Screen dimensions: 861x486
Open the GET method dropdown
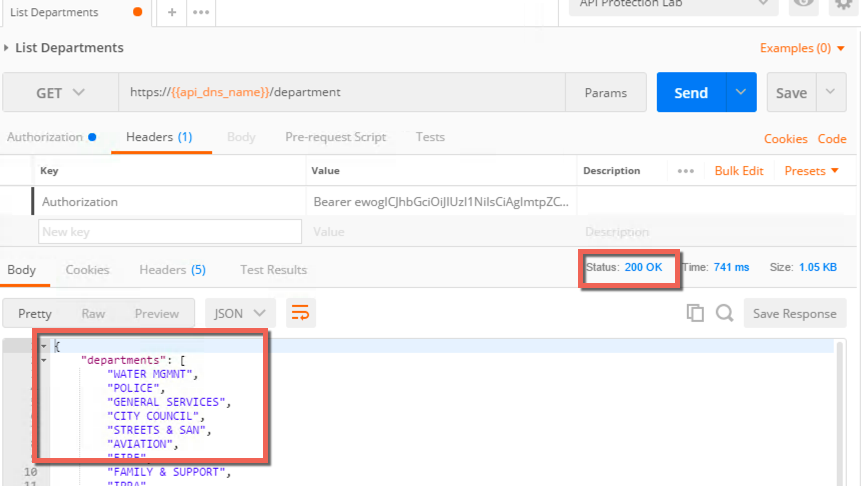click(x=60, y=92)
